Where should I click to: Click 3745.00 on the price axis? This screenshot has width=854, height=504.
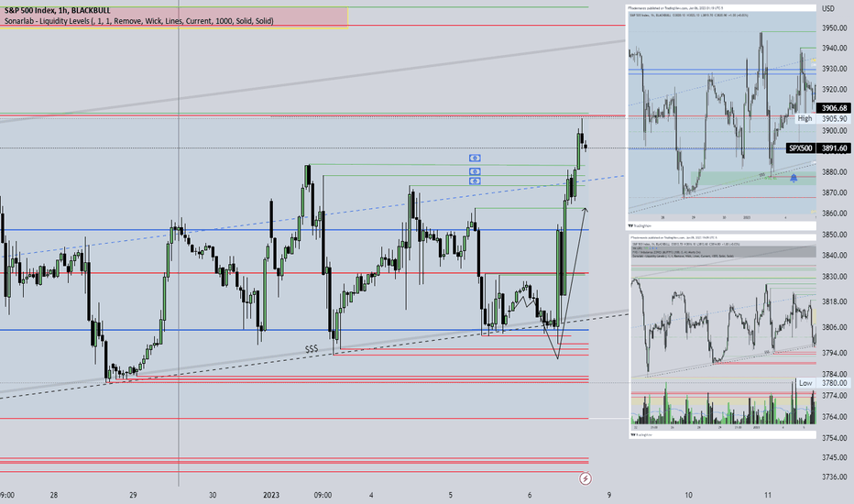834,457
